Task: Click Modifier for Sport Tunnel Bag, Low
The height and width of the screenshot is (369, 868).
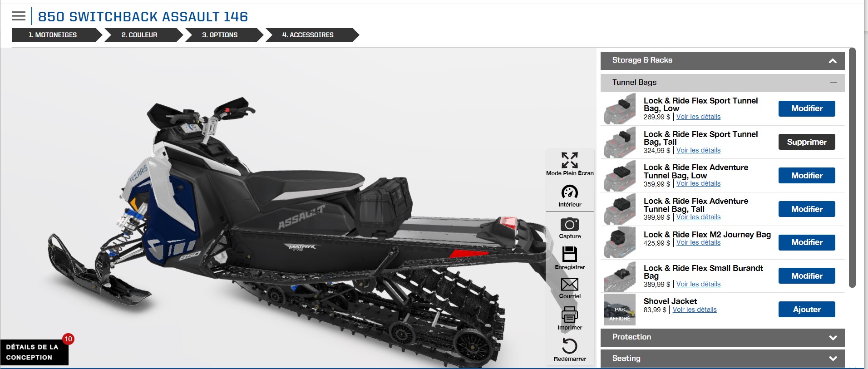Action: tap(807, 108)
